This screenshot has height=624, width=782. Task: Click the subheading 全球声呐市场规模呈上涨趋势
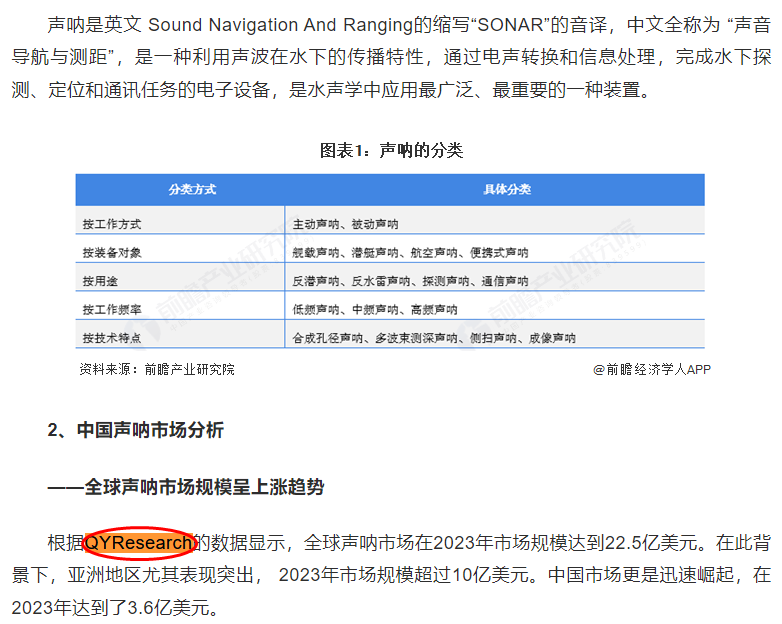[x=204, y=486]
